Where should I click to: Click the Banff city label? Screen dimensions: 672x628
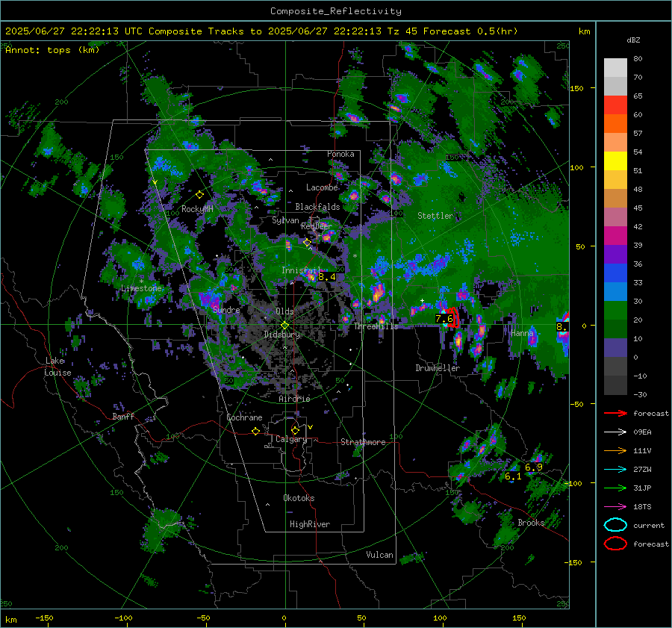(x=123, y=416)
